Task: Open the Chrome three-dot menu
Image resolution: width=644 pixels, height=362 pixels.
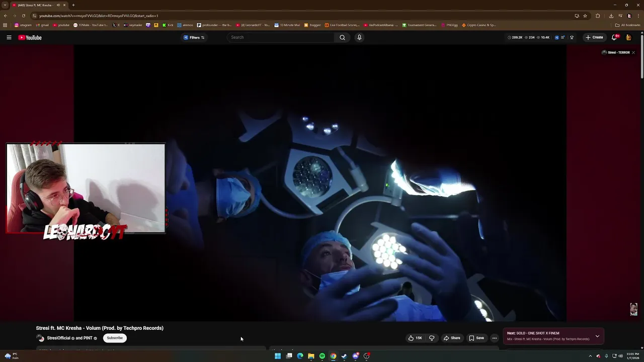Action: (638, 16)
